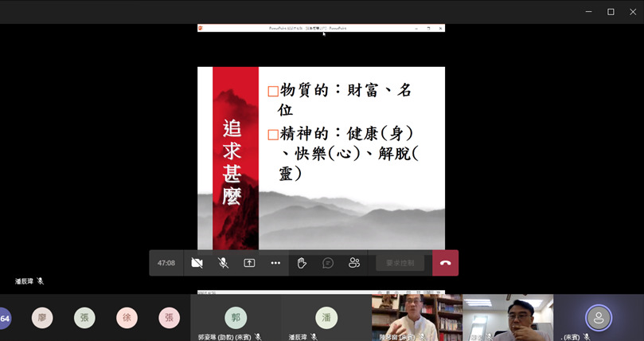Open the 64 overflow participants badge
The height and width of the screenshot is (341, 644).
tap(5, 319)
